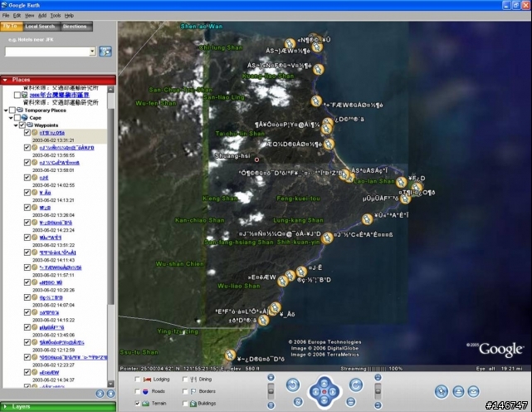The height and width of the screenshot is (412, 532).
Task: Open the waypoint link above 2003-06-02 14:13:21
Action: pos(45,193)
